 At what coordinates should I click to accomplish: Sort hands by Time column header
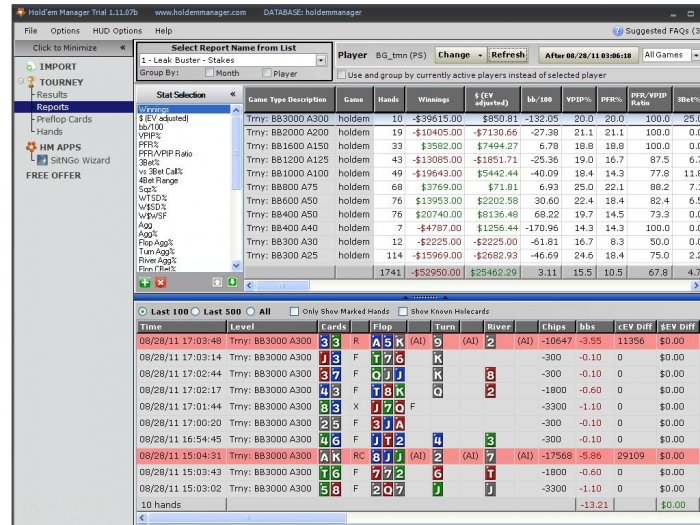coord(182,327)
